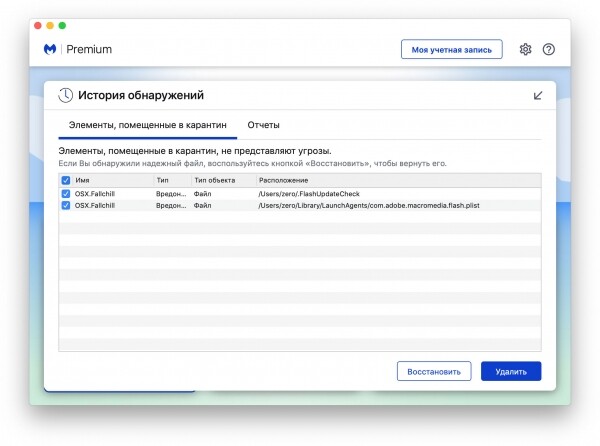The width and height of the screenshot is (600, 446).
Task: Open Моя учетная запись
Action: coord(452,49)
